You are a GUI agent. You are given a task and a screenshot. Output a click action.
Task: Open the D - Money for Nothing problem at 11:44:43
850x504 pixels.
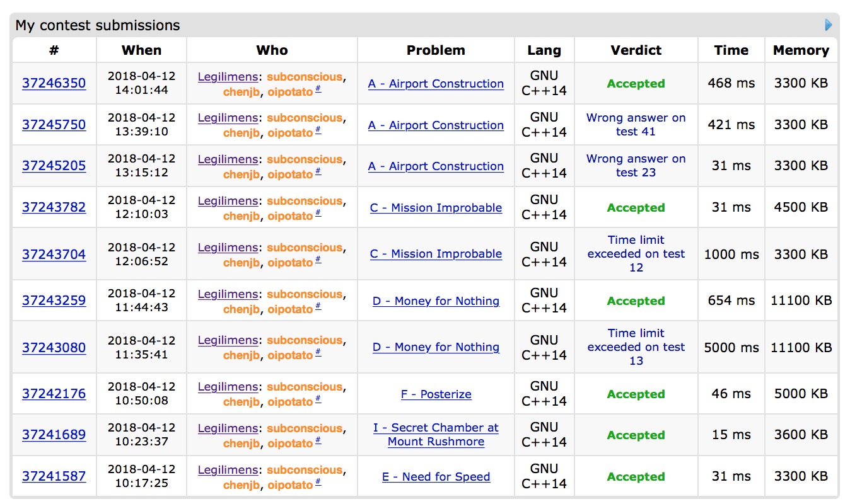(x=436, y=301)
